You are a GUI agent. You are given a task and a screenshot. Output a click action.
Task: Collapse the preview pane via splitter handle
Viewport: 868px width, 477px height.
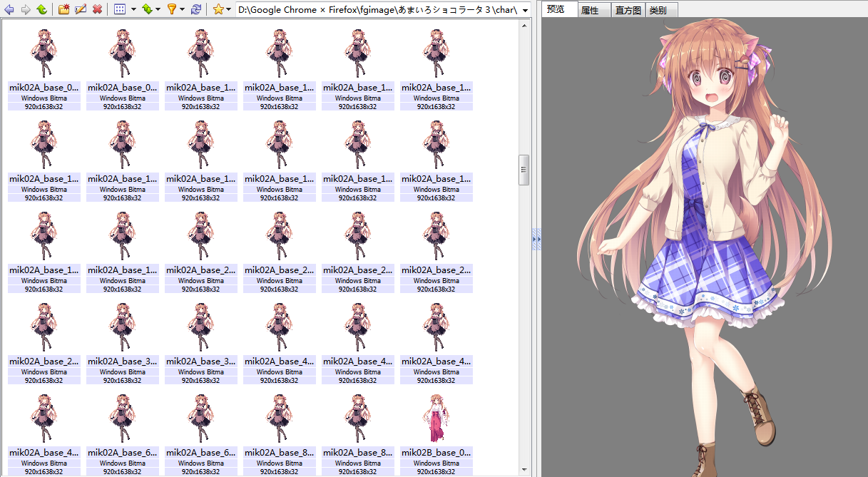tap(536, 238)
